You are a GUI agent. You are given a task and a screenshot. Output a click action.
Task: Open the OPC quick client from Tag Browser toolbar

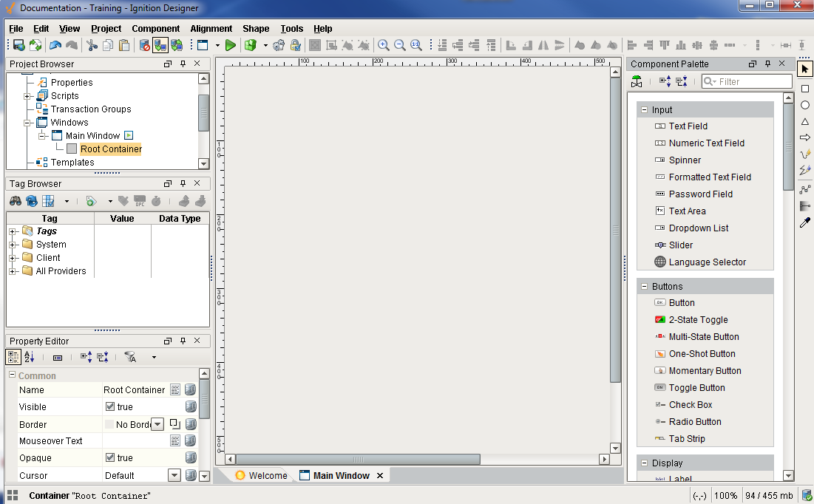[140, 201]
